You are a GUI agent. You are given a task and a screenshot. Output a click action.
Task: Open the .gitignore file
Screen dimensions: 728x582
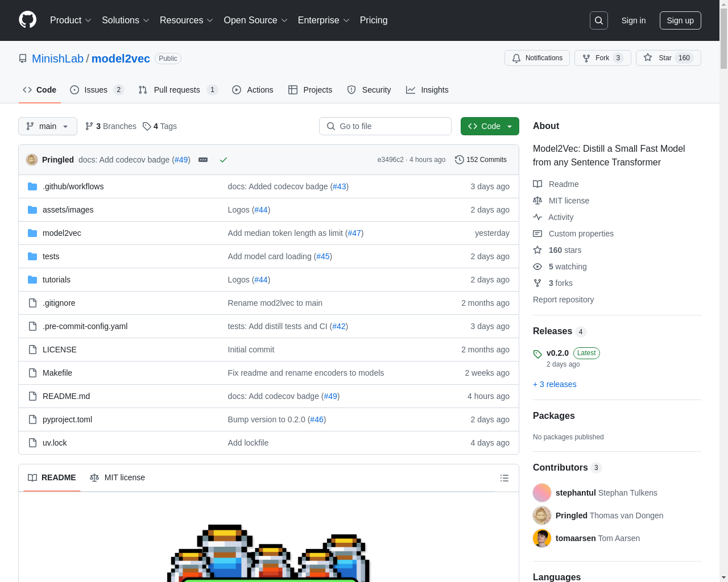click(x=59, y=303)
